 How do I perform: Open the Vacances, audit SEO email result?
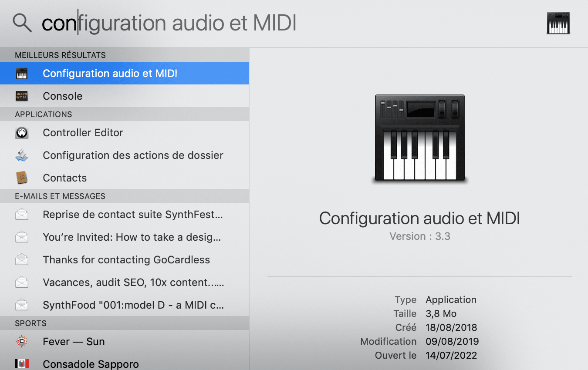tap(125, 282)
